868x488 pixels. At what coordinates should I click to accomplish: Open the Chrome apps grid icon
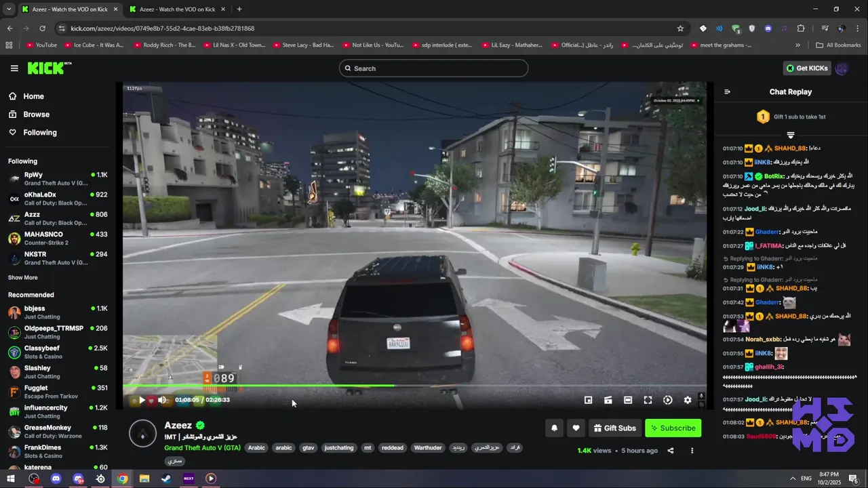point(9,45)
